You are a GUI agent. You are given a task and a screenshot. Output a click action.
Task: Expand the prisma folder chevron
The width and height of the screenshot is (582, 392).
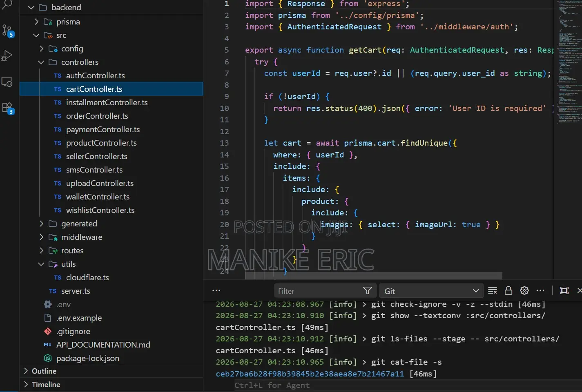[36, 22]
